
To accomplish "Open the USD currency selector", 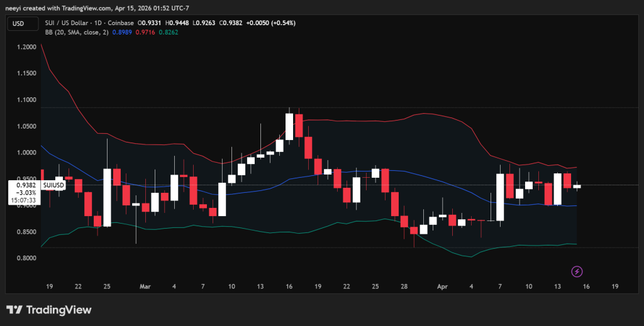I will pos(18,23).
